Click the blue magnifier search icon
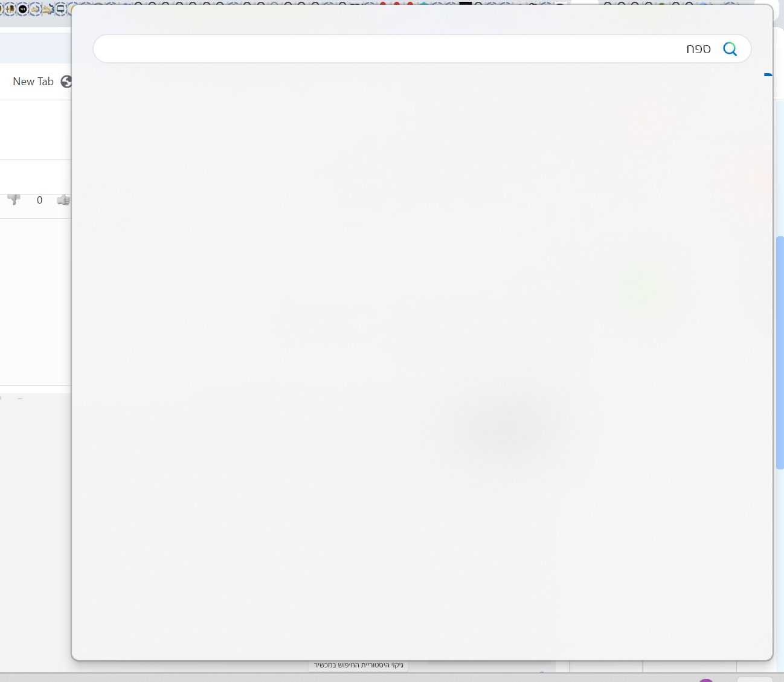Image resolution: width=784 pixels, height=682 pixels. [730, 49]
